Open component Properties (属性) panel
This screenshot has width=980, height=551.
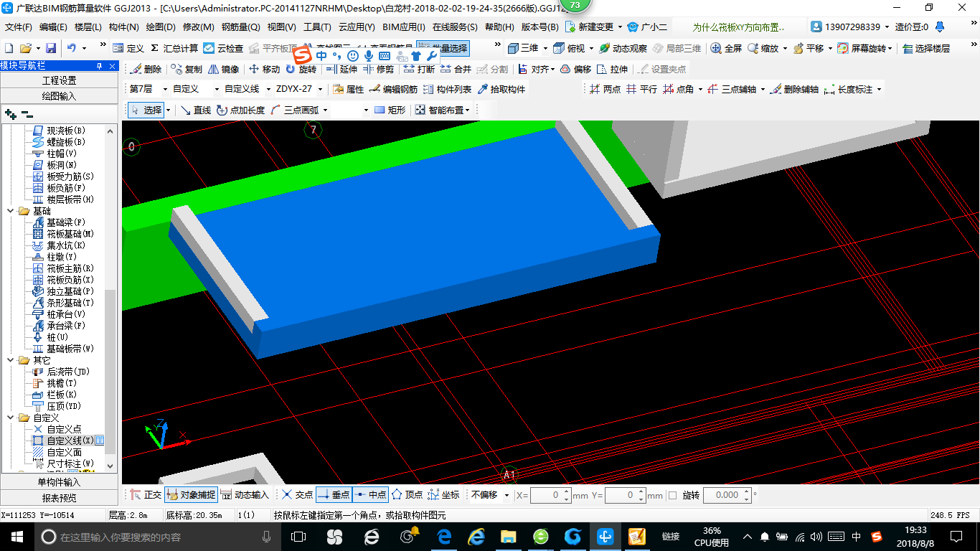coord(348,90)
